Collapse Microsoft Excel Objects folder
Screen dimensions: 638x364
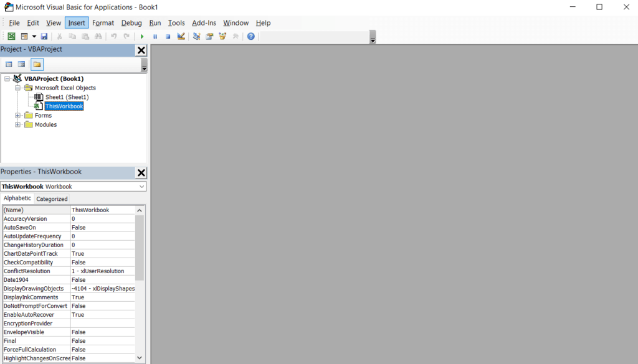[17, 88]
